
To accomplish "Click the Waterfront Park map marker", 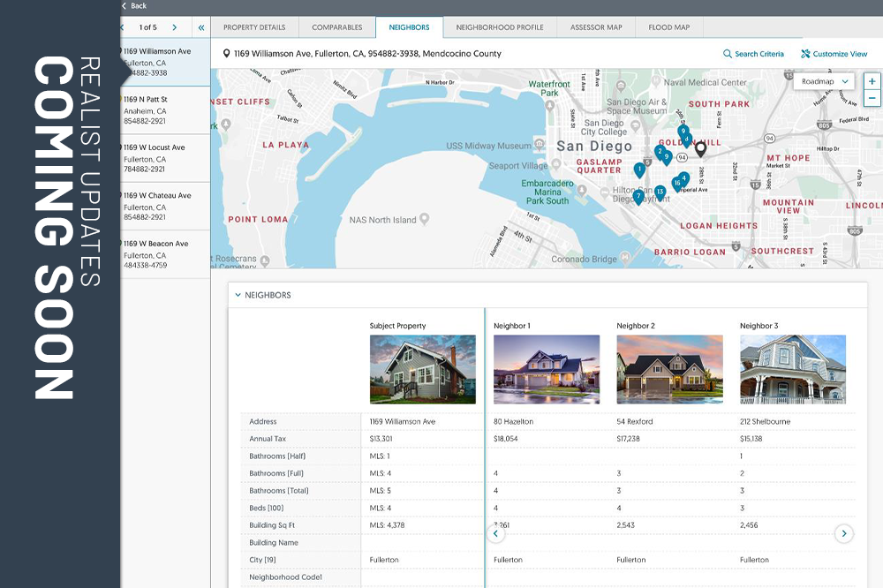I will click(x=549, y=105).
